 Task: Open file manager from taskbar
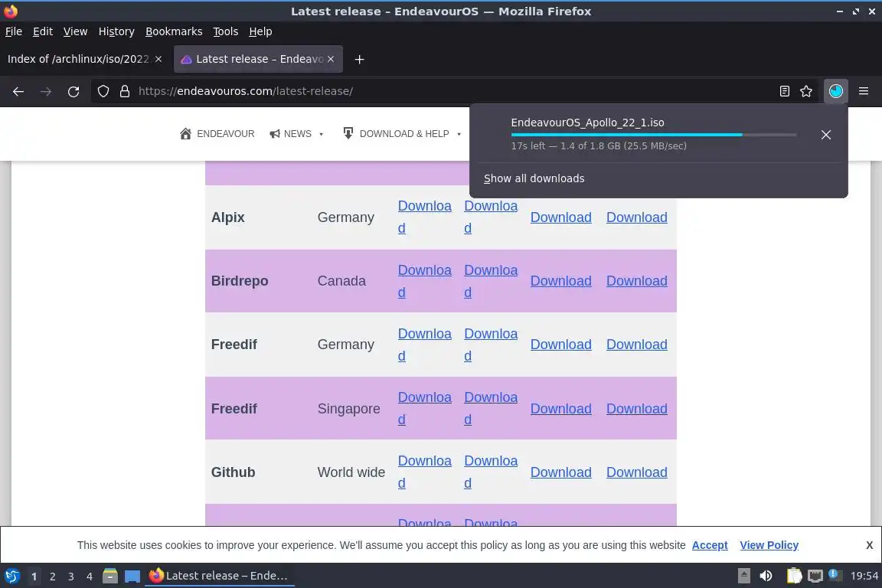pyautogui.click(x=110, y=576)
